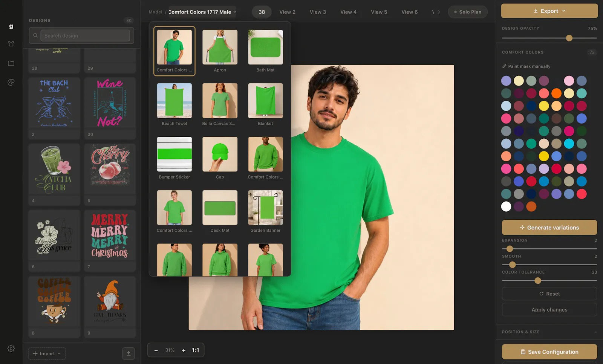Click the Smooth slider handle
This screenshot has width=603, height=364.
[x=512, y=265]
